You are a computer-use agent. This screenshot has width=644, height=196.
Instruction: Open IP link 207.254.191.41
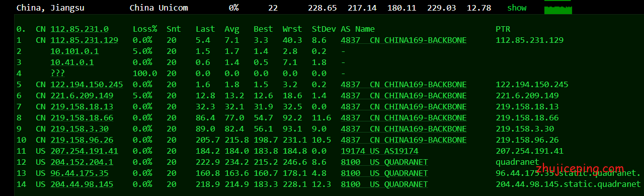[84, 151]
